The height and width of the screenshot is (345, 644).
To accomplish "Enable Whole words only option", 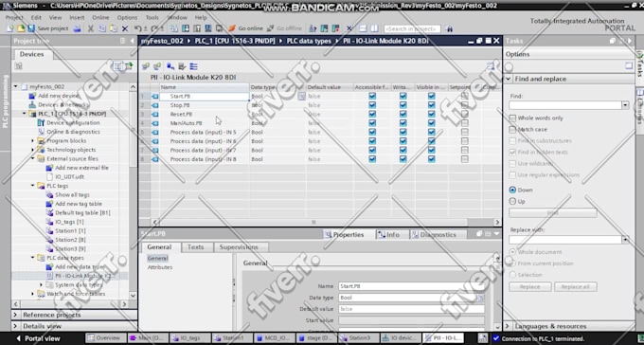I will [512, 118].
